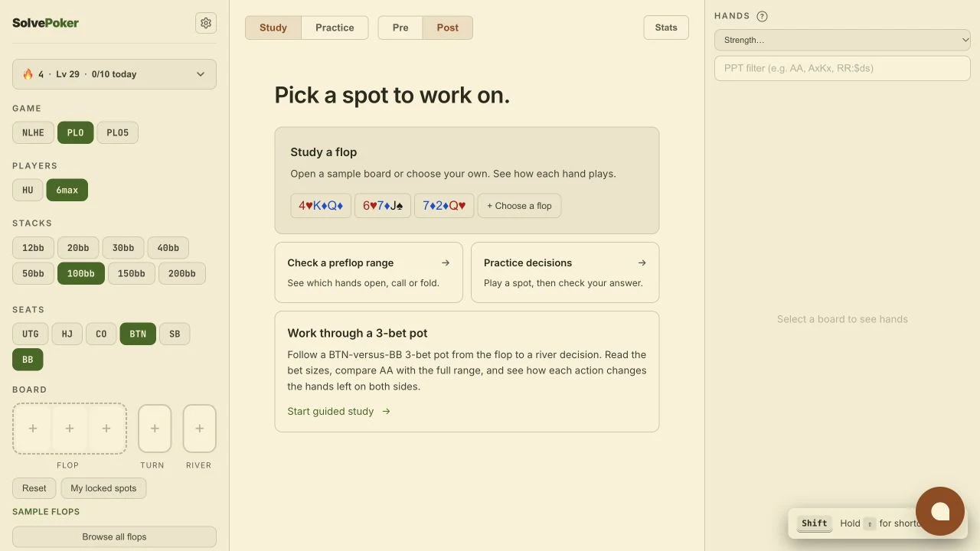
Task: Open the settings gear icon
Action: pos(206,23)
